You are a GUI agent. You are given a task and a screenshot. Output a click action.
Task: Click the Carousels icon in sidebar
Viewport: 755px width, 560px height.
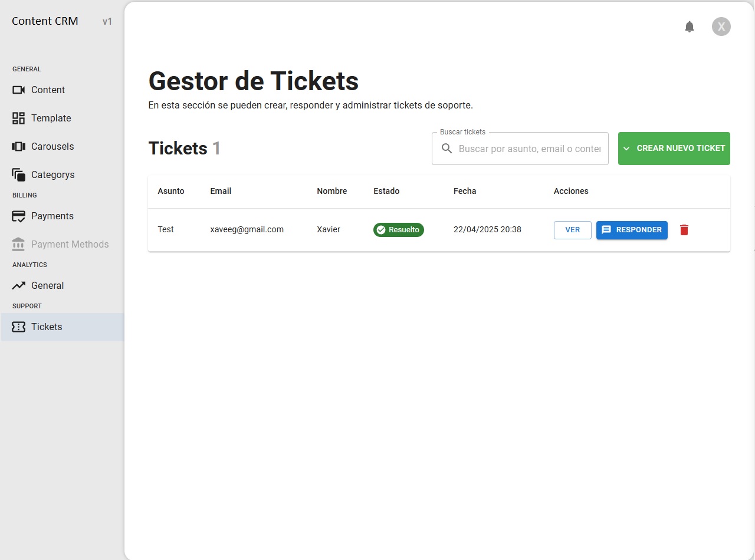19,147
